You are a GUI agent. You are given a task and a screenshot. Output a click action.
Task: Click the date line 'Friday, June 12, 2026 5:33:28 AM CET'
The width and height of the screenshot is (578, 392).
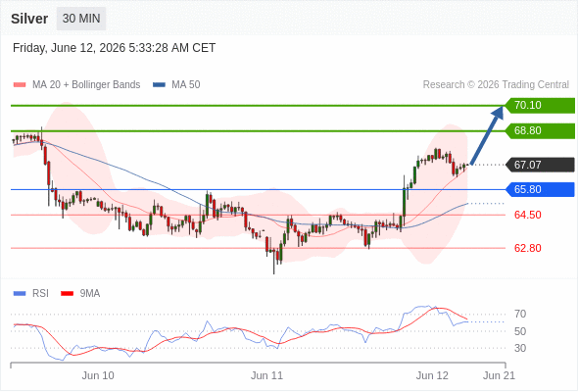(114, 48)
